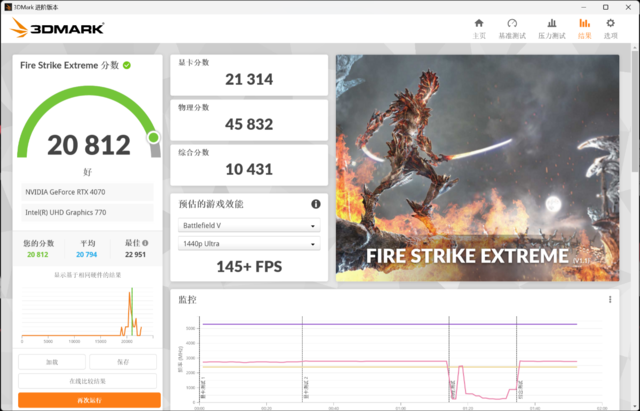Screen dimensions: 640x411
Task: Click the Fire Strike Extreme preview image
Action: coord(477,168)
